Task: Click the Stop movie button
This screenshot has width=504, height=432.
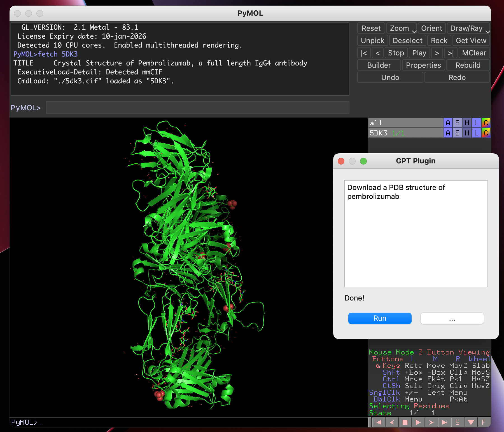Action: 396,53
